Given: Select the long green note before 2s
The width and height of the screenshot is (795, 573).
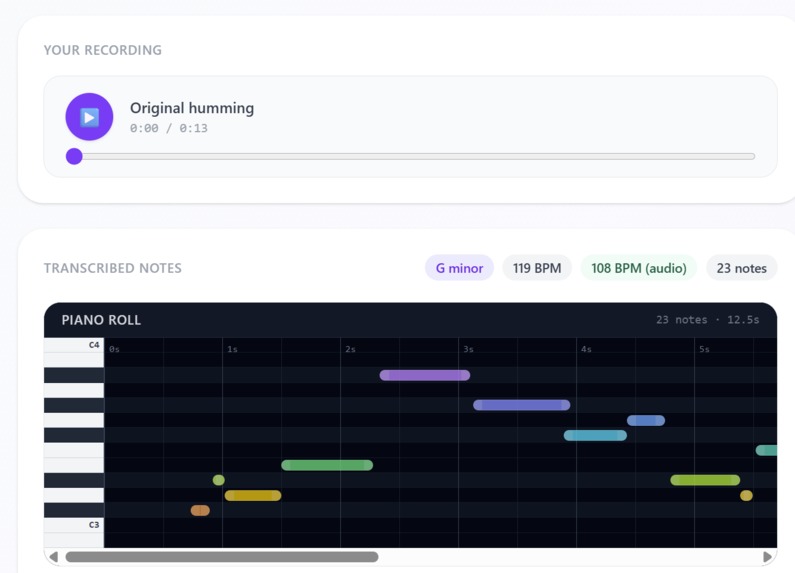Looking at the screenshot, I should [327, 465].
